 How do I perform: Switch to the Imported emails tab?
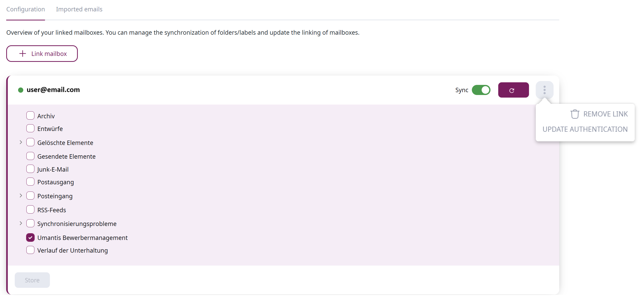click(79, 9)
